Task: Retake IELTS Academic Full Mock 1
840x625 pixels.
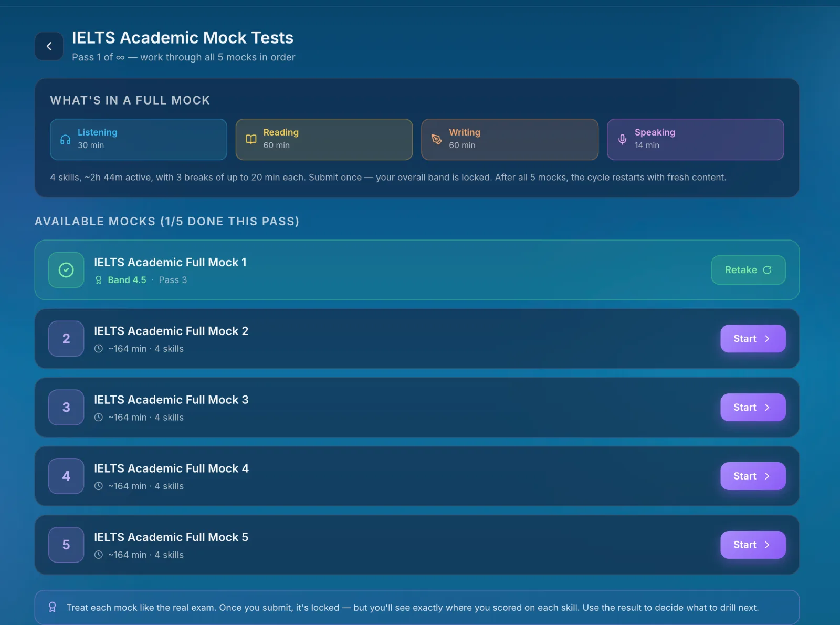Action: [748, 270]
